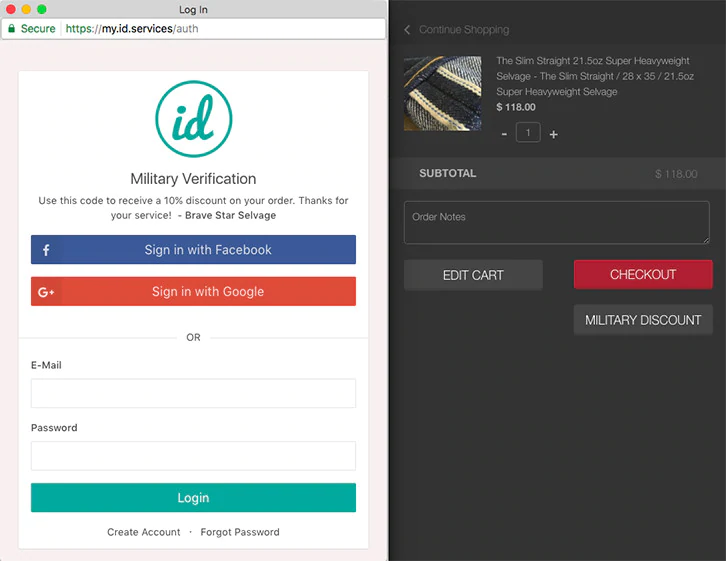Image resolution: width=726 pixels, height=561 pixels.
Task: Click the Order Notes text area
Action: (x=557, y=223)
